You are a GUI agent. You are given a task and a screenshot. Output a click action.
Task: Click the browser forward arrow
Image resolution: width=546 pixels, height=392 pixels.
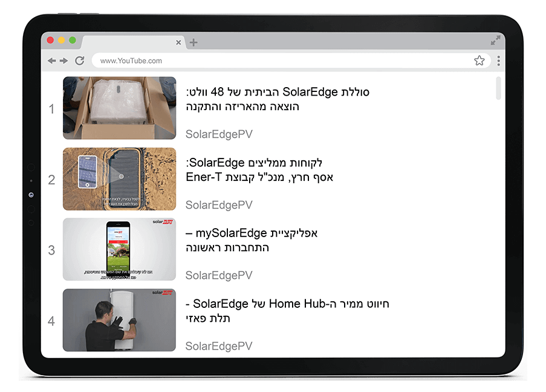pyautogui.click(x=63, y=61)
